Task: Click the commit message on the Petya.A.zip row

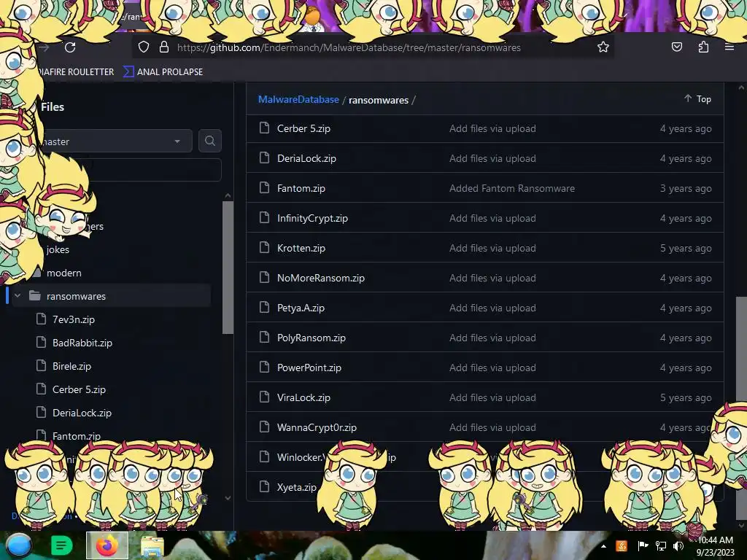Action: [492, 308]
